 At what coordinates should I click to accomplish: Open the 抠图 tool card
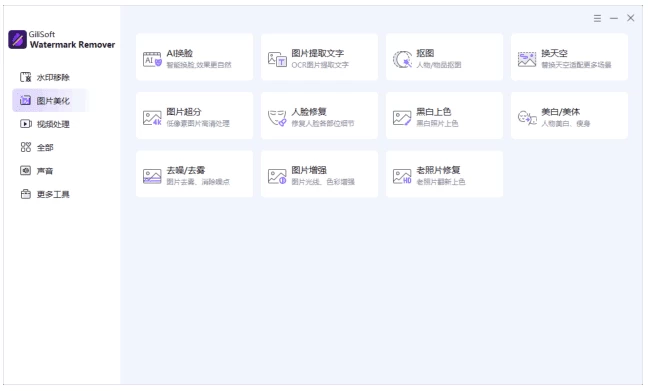pos(444,57)
